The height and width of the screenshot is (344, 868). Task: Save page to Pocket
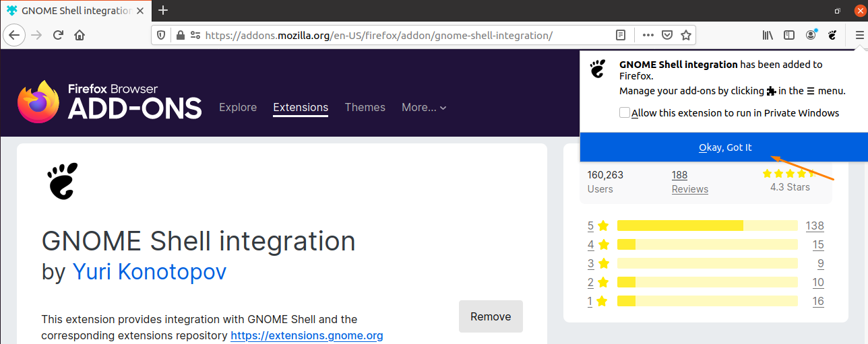tap(666, 35)
